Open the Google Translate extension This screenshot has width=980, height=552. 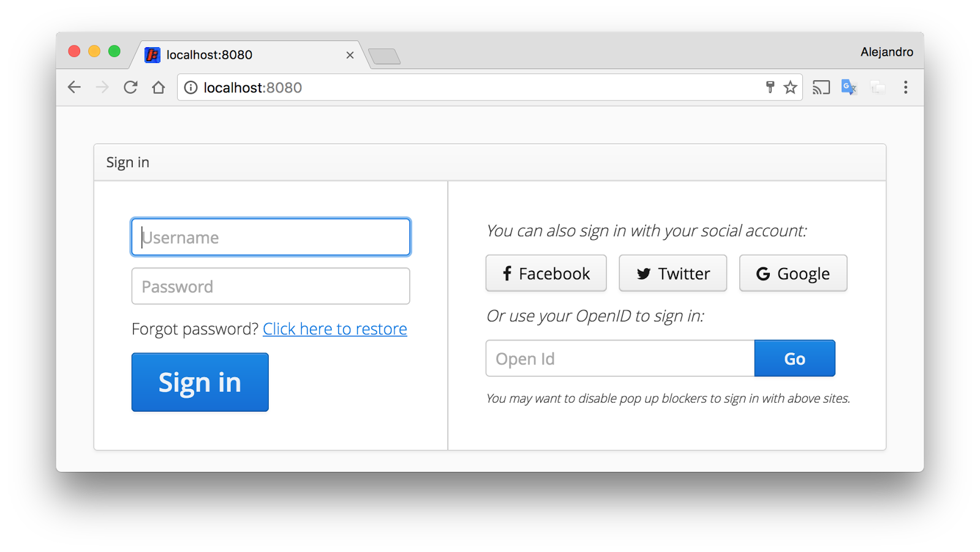click(849, 88)
